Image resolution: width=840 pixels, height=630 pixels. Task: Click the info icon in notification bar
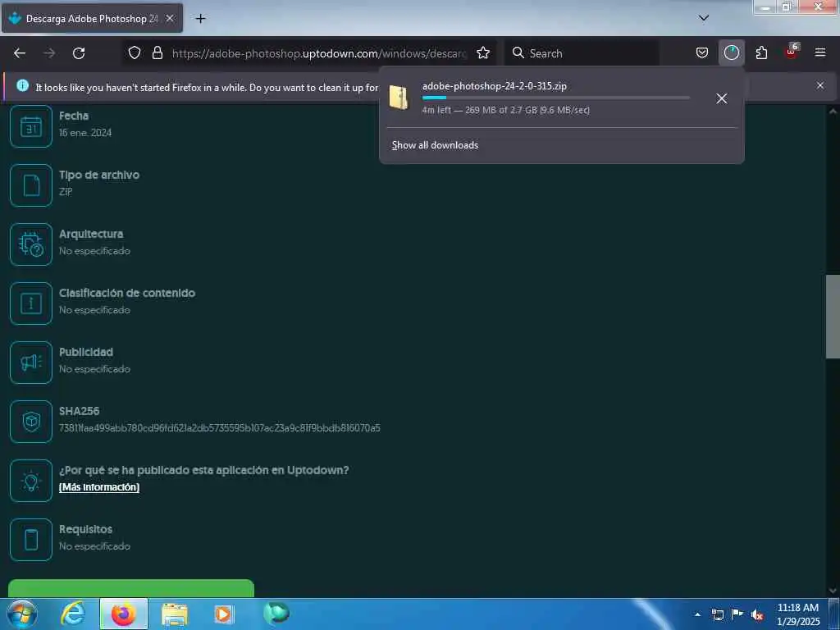coord(22,85)
